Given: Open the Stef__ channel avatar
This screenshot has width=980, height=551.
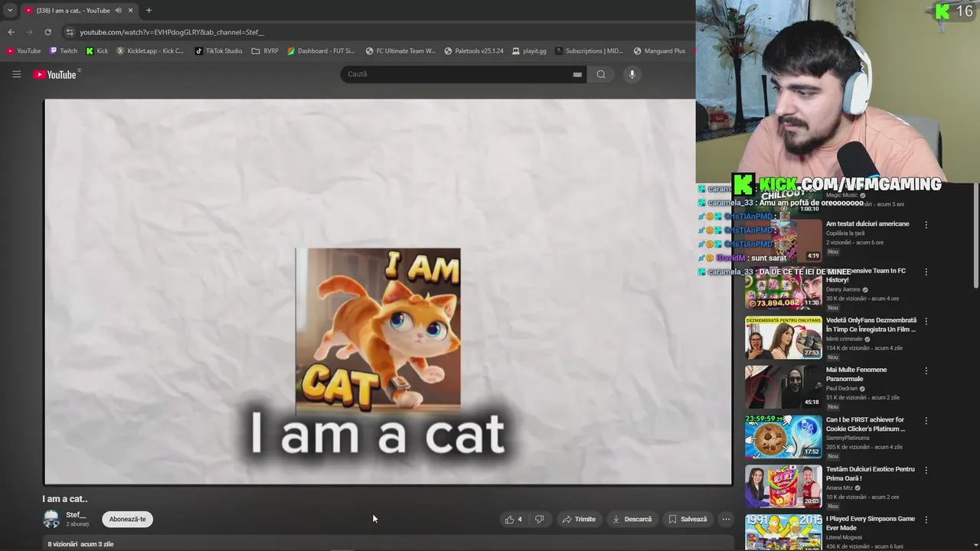Looking at the screenshot, I should click(x=51, y=519).
